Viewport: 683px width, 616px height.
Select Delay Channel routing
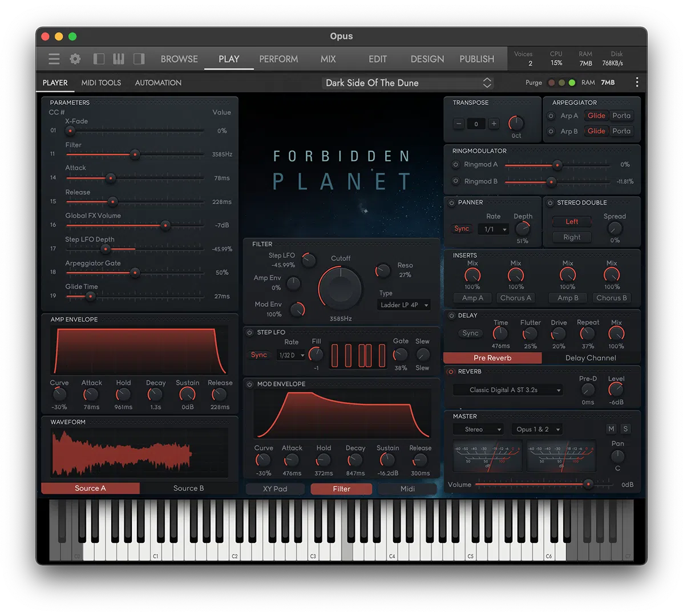click(x=591, y=358)
